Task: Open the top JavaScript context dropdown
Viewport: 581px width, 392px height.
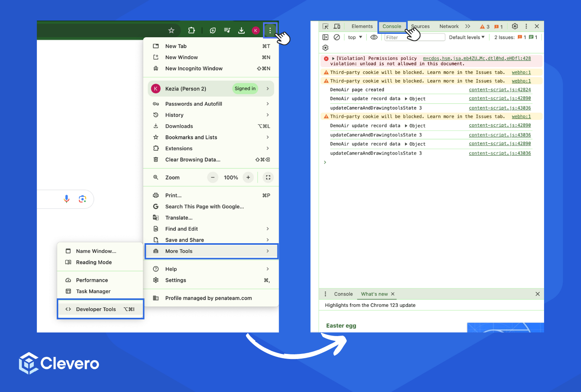Action: coord(355,37)
